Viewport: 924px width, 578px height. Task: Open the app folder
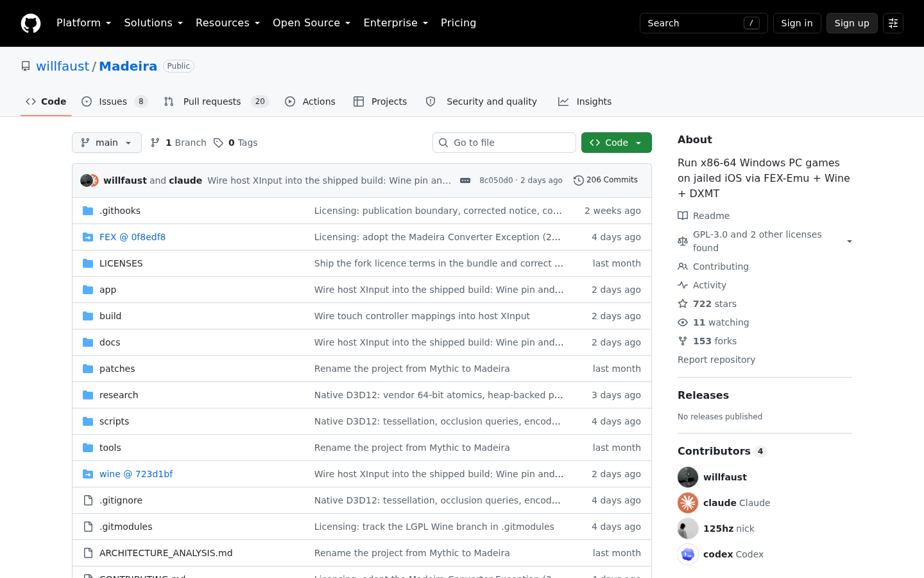pyautogui.click(x=108, y=290)
